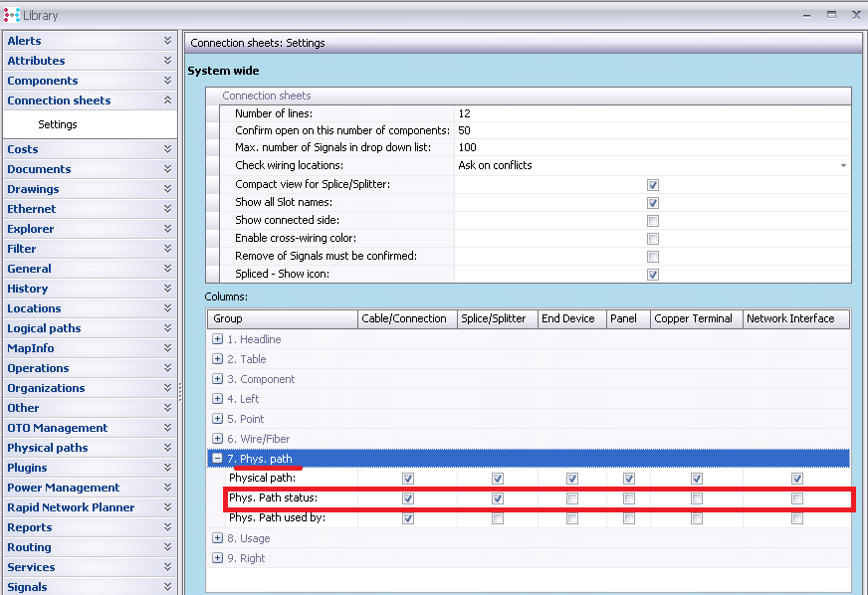The image size is (868, 595).
Task: Open the General category
Action: pyautogui.click(x=90, y=269)
